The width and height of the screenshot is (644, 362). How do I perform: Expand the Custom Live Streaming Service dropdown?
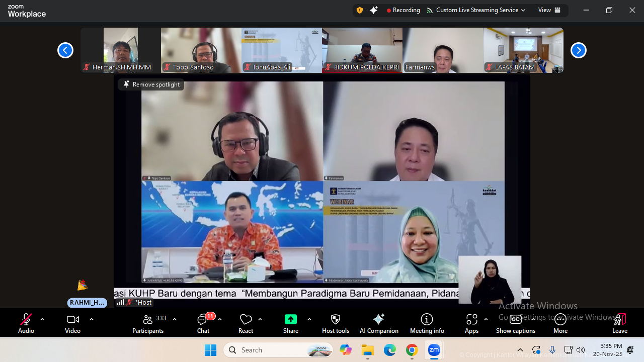tap(475, 10)
